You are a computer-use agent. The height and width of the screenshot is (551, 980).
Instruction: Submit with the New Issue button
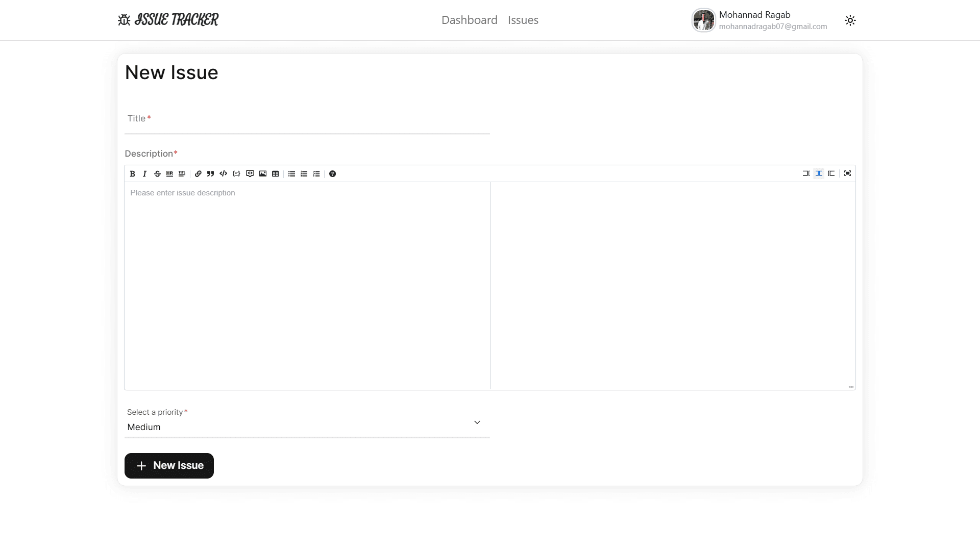coord(169,466)
